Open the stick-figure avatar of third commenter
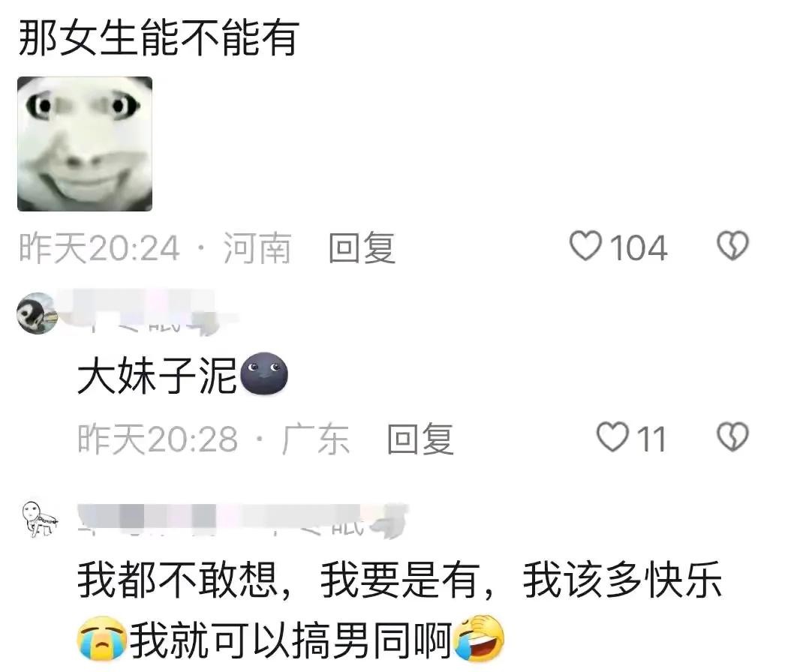 coord(39,520)
